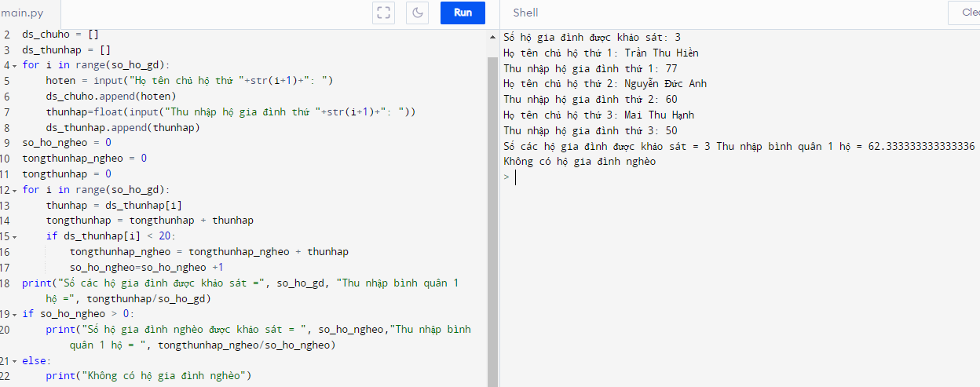Place cursor on the tongthunhap = 0 line

[x=67, y=173]
